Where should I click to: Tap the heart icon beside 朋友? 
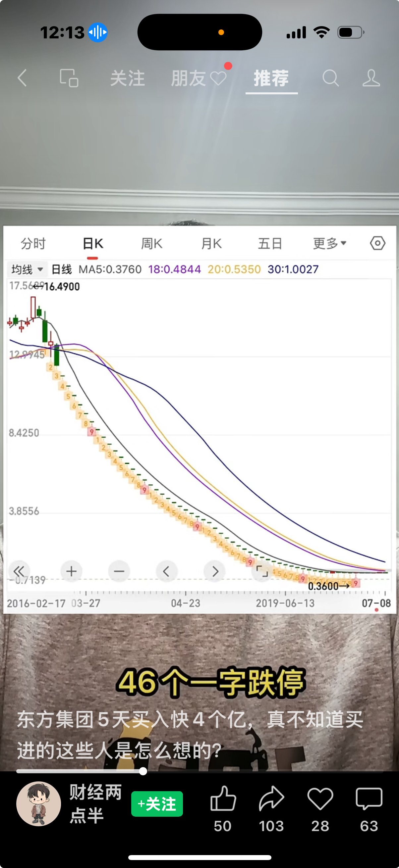pos(218,78)
